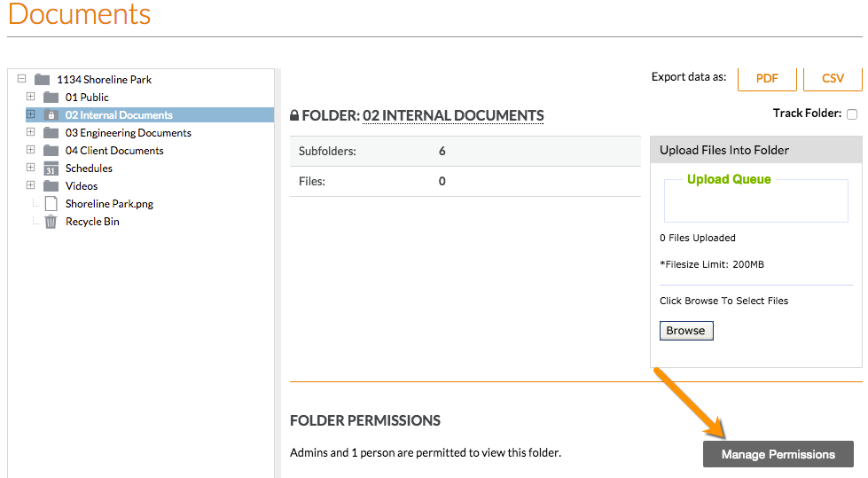Viewport: 868px width, 478px height.
Task: Expand the Schedules tree node
Action: (x=30, y=168)
